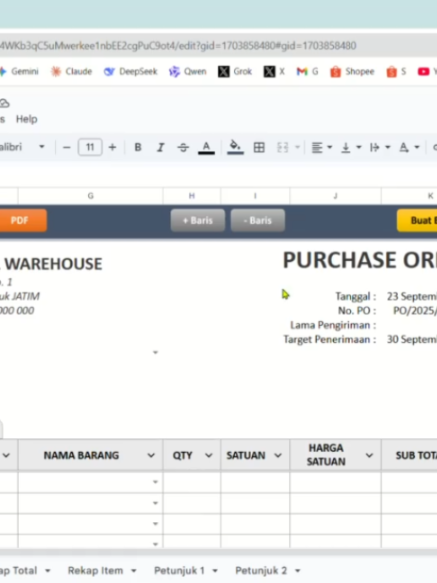Open the Help menu
The width and height of the screenshot is (437, 583).
click(26, 119)
